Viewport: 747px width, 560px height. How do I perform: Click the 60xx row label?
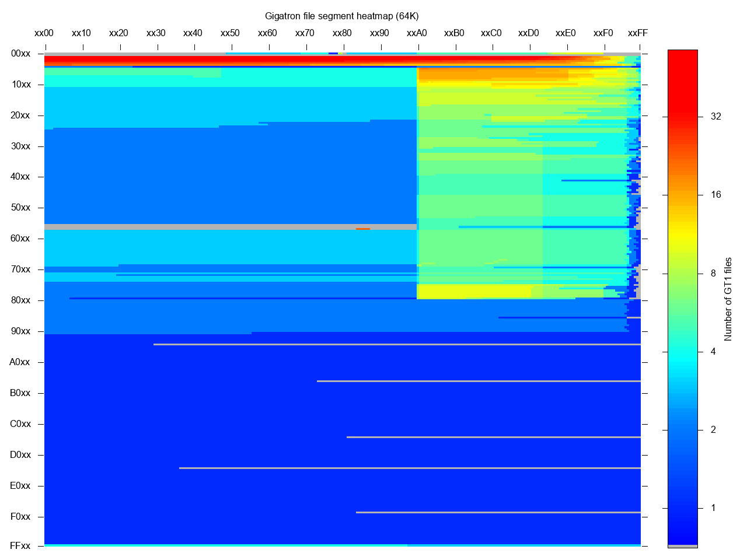(x=21, y=239)
